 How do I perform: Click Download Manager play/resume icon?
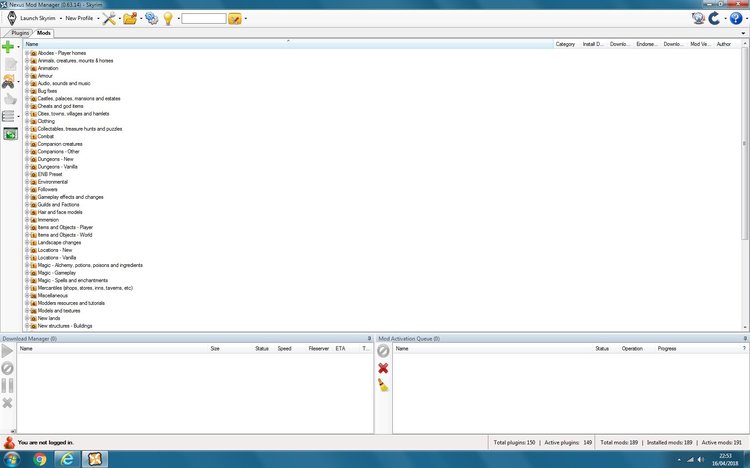tap(7, 351)
